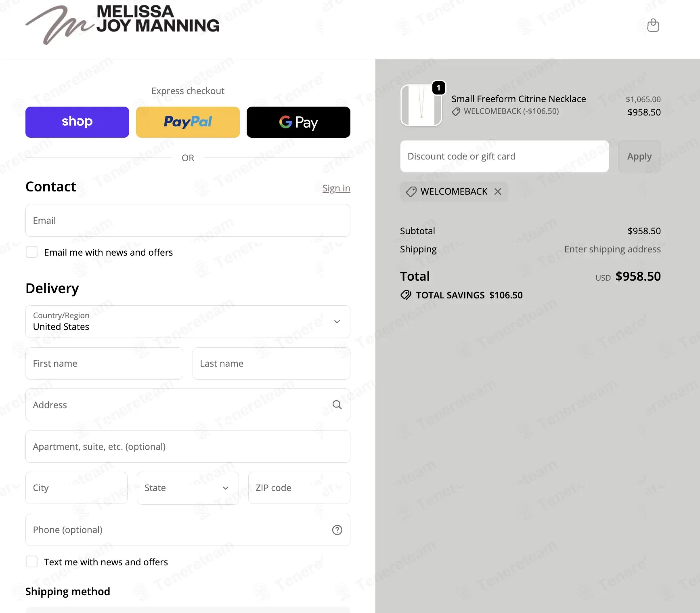Pay with Shop Pay express button
This screenshot has width=700, height=613.
point(77,122)
